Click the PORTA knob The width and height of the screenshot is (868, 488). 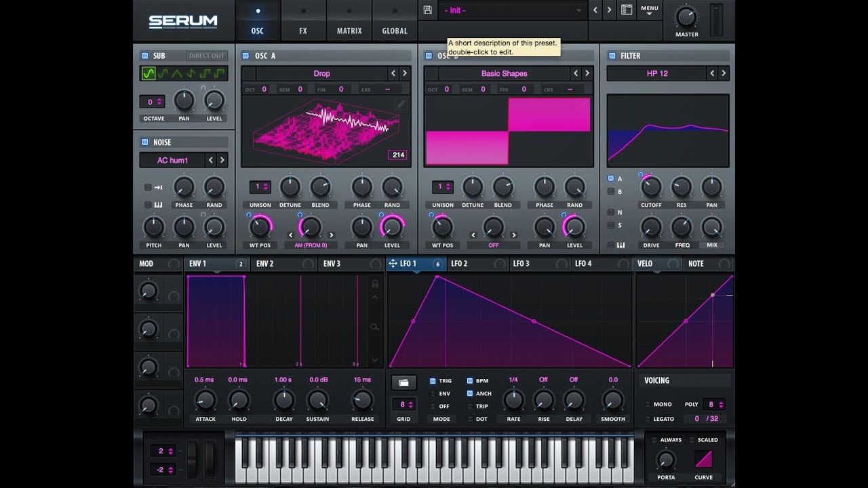[666, 460]
